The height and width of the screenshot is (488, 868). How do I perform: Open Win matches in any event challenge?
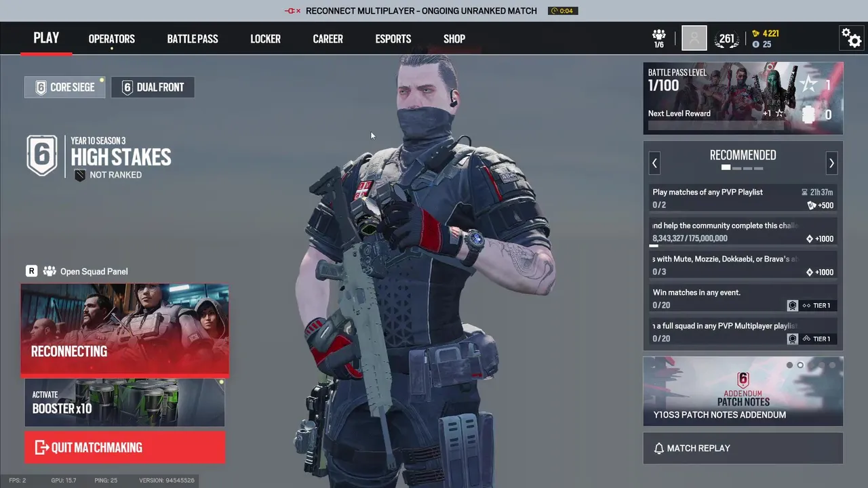[743, 299]
